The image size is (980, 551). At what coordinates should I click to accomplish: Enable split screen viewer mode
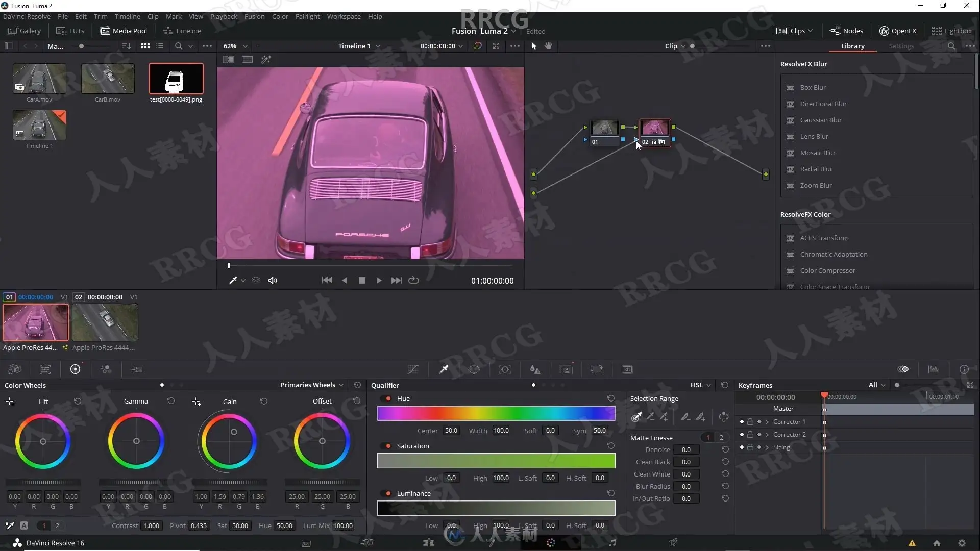(x=247, y=59)
